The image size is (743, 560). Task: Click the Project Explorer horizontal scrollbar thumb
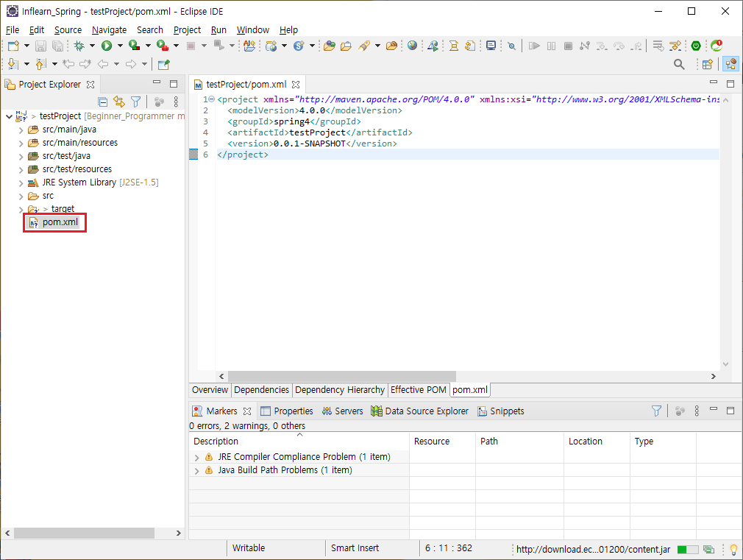pos(84,533)
